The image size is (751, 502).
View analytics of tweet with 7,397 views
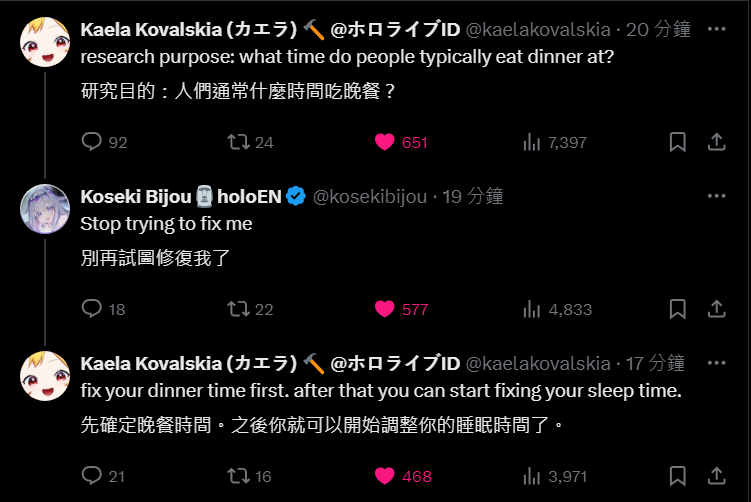[x=532, y=142]
